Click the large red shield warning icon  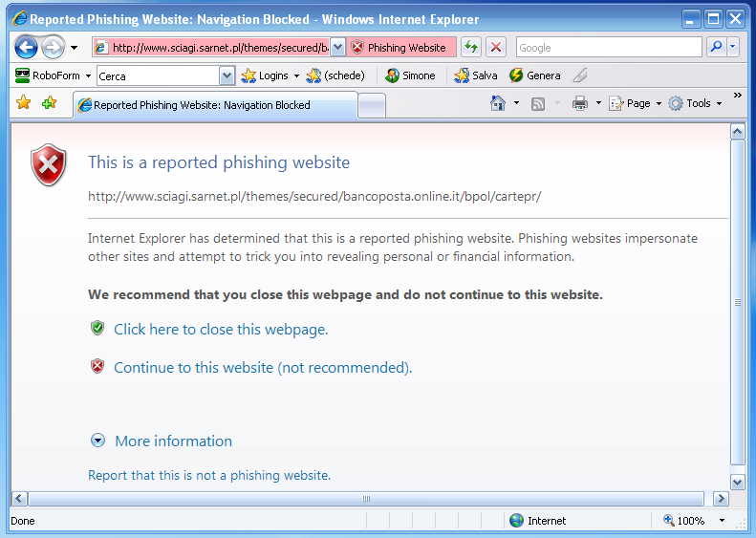point(48,165)
